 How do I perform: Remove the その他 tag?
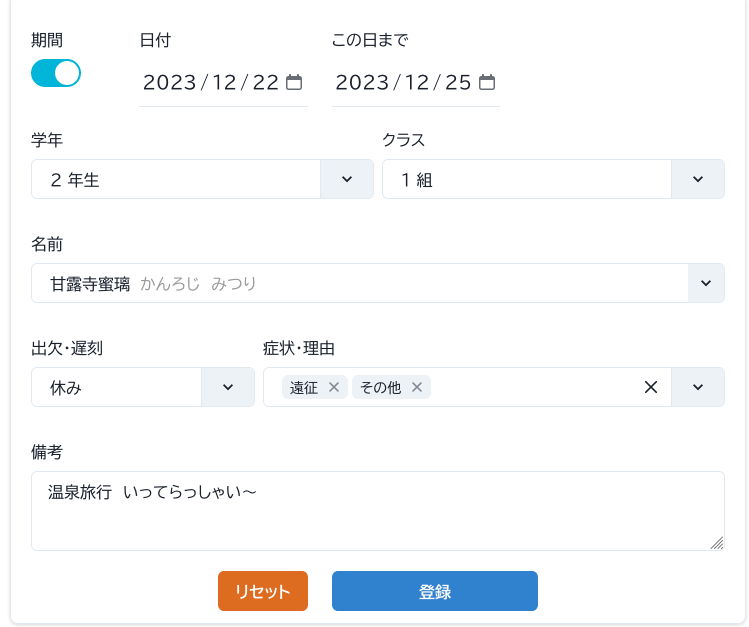tap(417, 387)
